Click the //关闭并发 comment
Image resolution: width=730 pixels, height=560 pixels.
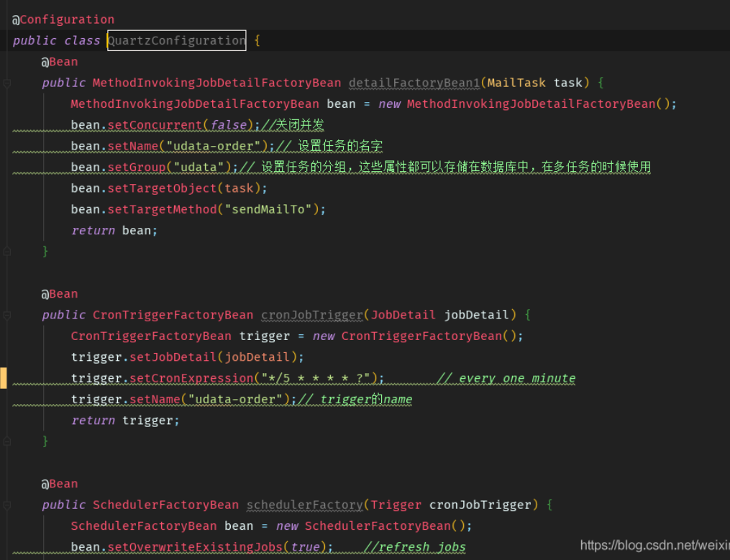[293, 125]
